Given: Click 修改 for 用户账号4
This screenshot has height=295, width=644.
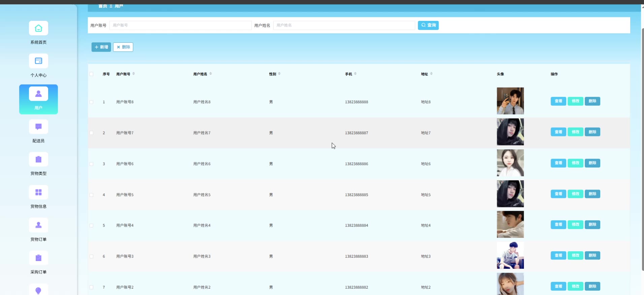Looking at the screenshot, I should pyautogui.click(x=575, y=225).
